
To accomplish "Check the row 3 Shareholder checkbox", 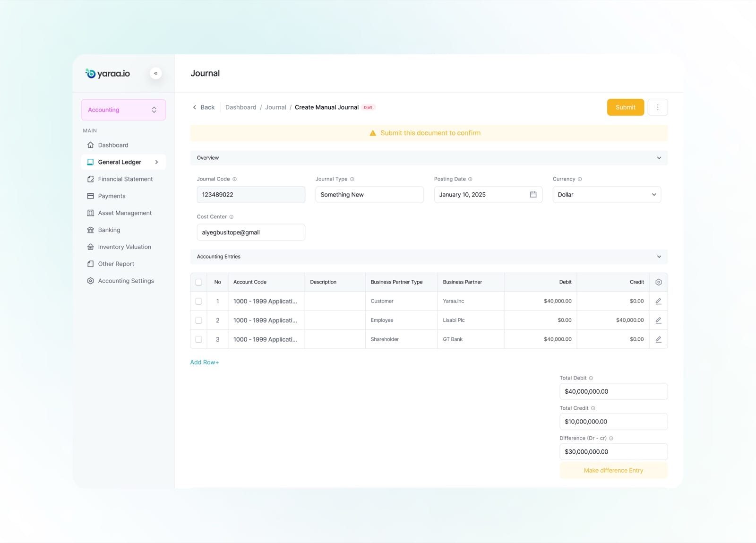I will [199, 339].
